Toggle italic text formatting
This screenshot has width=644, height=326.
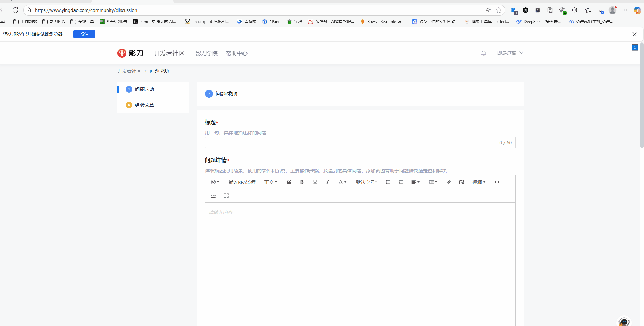pos(327,182)
